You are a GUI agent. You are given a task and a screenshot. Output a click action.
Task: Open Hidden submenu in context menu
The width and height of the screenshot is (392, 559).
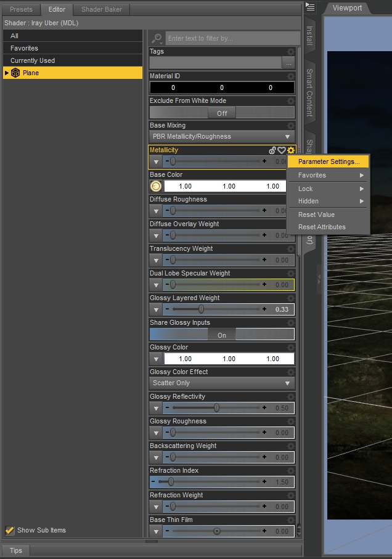click(x=329, y=201)
